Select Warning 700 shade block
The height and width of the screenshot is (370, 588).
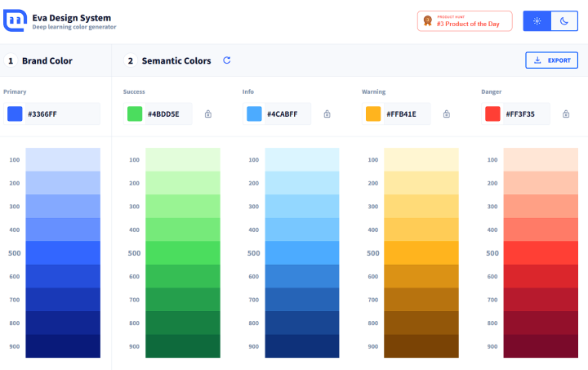point(421,300)
